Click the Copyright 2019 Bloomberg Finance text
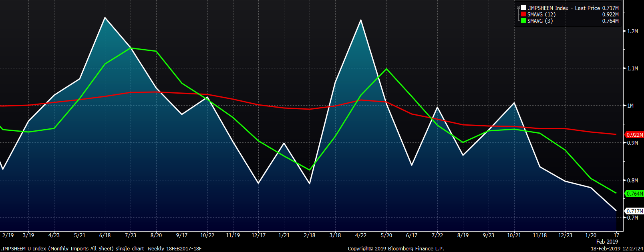Image resolution: width=644 pixels, height=252 pixels. [x=396, y=248]
